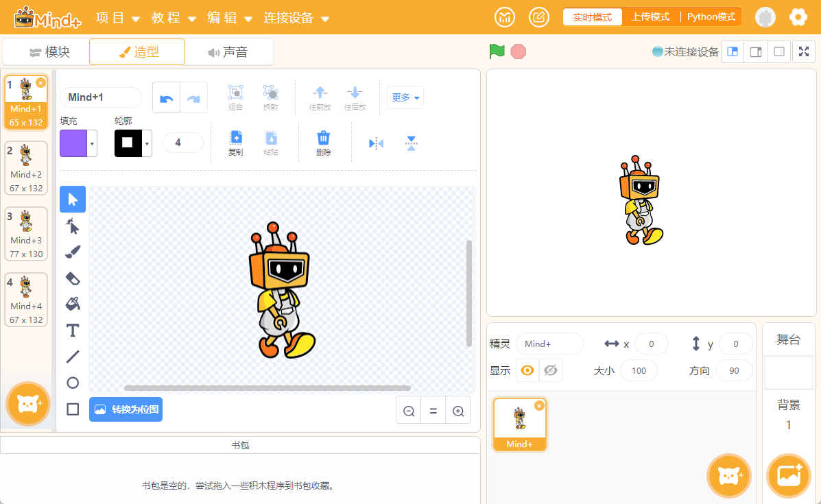The width and height of the screenshot is (821, 504).
Task: Pick the Fill bucket tool
Action: [73, 304]
